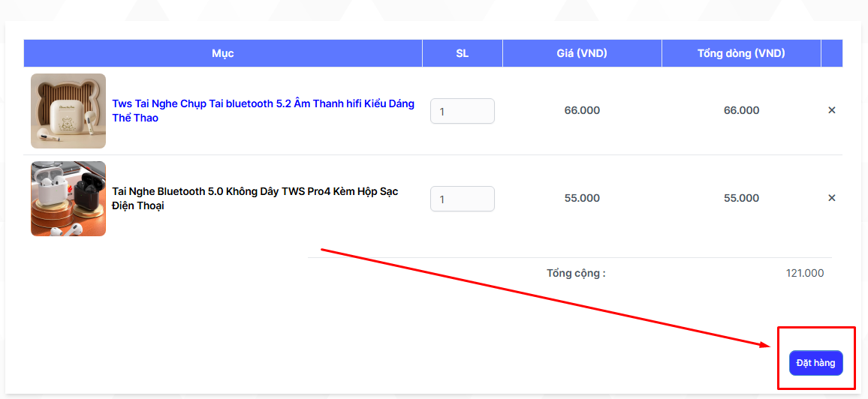Screen dimensions: 868x399
Task: Click the Đặt hàng button
Action: [815, 363]
